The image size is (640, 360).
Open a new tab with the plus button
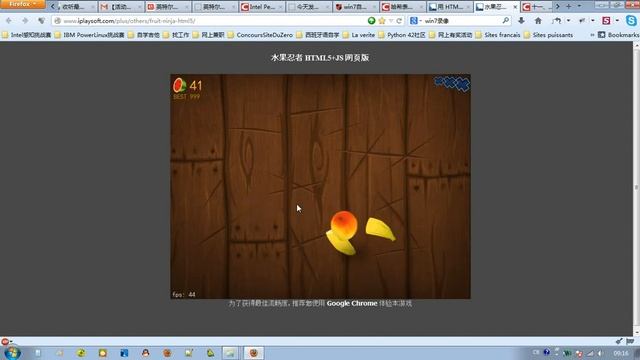(x=569, y=7)
